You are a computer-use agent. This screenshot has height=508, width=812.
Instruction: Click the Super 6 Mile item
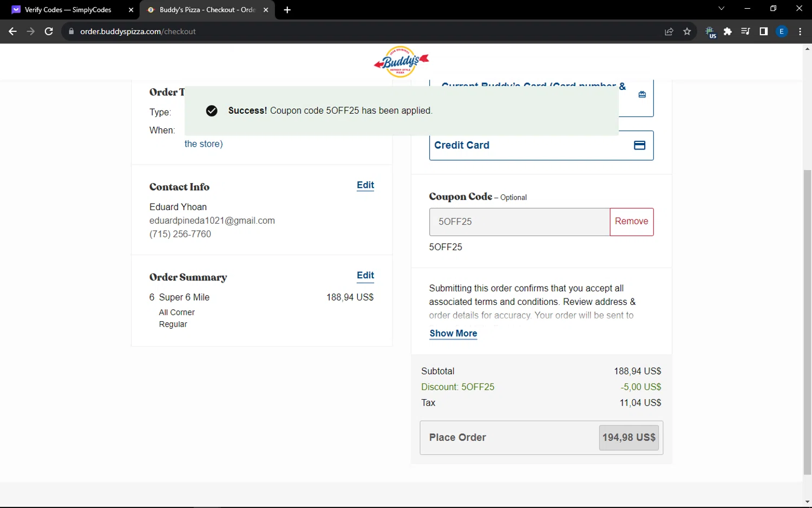pos(184,297)
